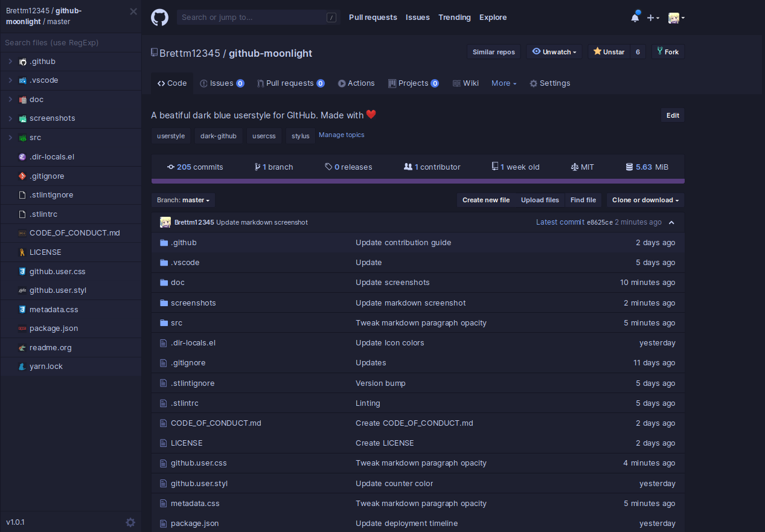This screenshot has width=765, height=532.
Task: Open notifications via the bell icon
Action: pos(635,18)
